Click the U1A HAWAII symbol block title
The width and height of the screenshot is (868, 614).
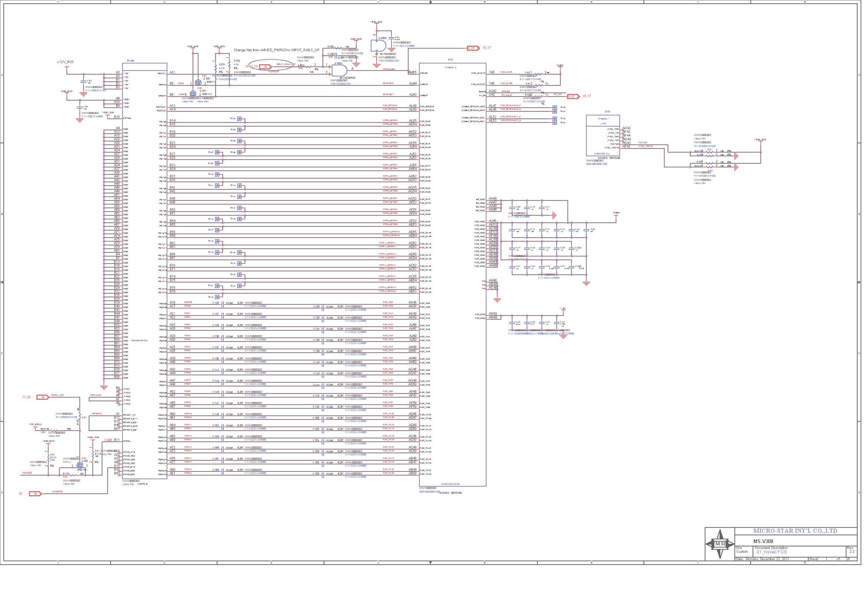451,59
